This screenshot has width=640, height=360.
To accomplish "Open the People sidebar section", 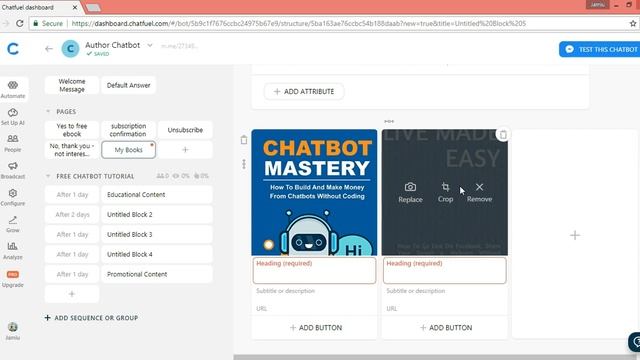I will coord(13,144).
